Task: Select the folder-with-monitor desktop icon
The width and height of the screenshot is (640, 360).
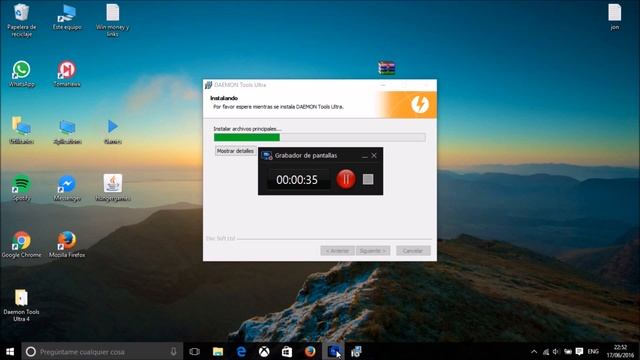Action: coord(21,131)
